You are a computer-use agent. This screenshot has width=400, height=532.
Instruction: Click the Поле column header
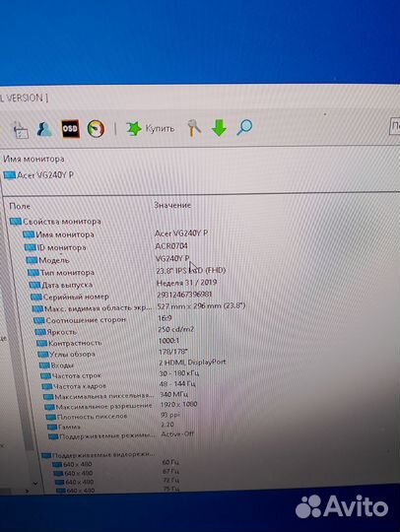pos(20,206)
